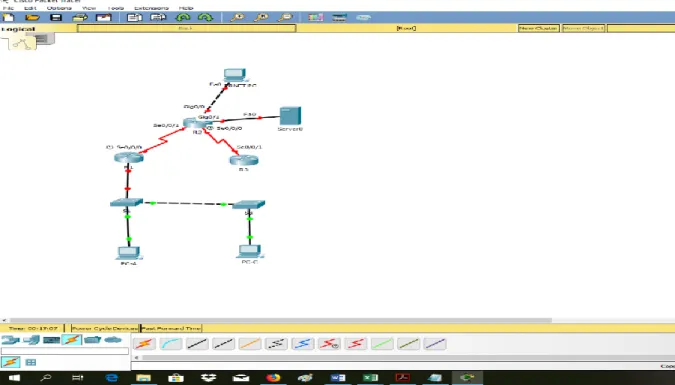Screen dimensions: 675x385
Task: Open the custom devices dialog icon
Action: pyautogui.click(x=339, y=18)
